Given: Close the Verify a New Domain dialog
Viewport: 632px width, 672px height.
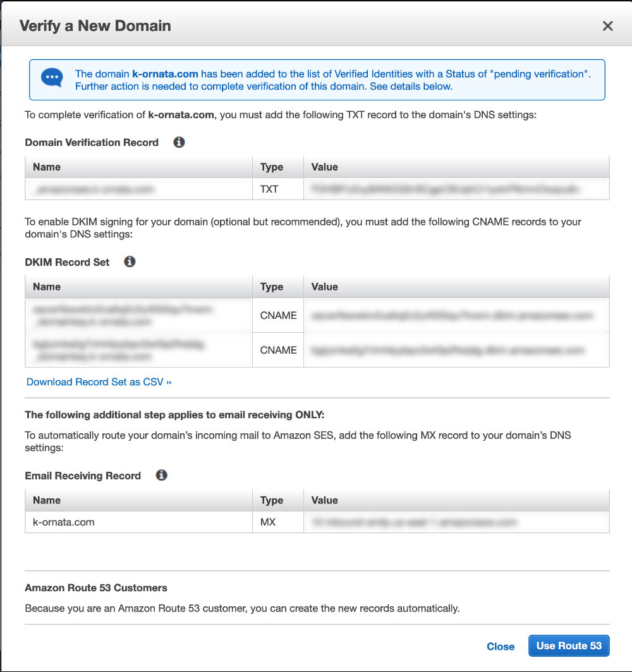Looking at the screenshot, I should coord(607,26).
